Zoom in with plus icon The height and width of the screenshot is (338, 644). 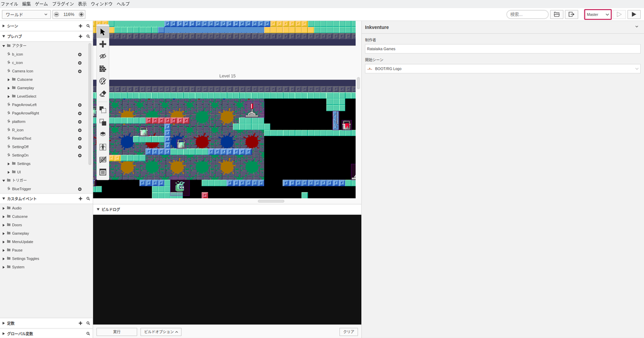pyautogui.click(x=82, y=15)
